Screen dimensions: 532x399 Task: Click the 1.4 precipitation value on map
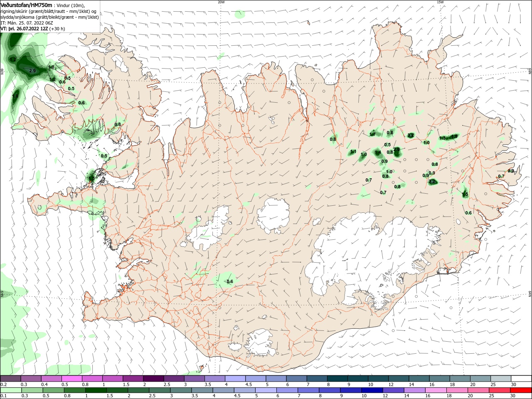(x=378, y=153)
